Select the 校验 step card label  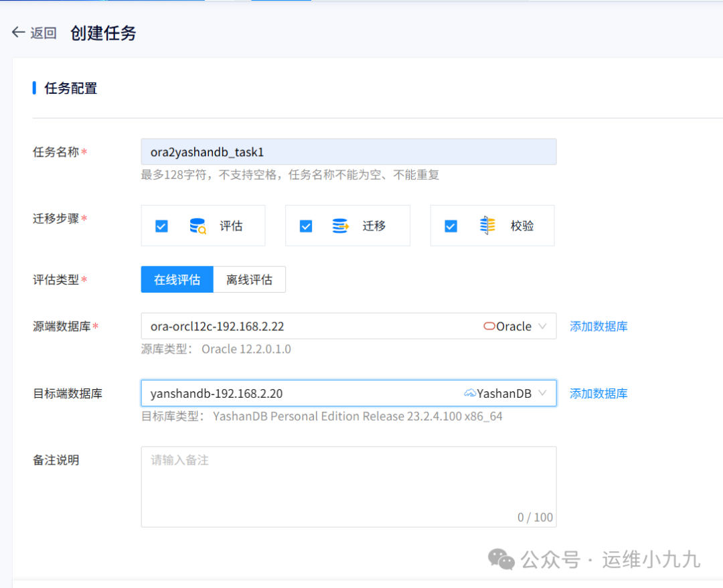click(x=522, y=226)
